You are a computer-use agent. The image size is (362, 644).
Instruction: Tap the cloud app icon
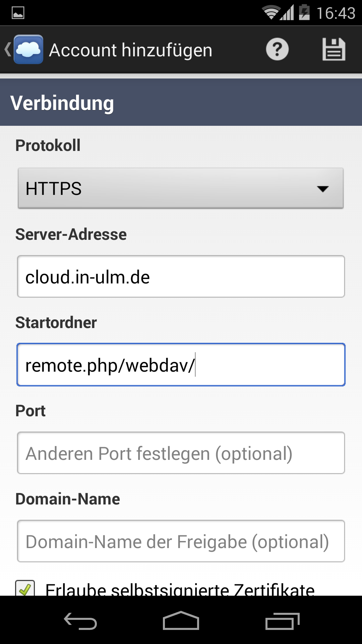28,49
